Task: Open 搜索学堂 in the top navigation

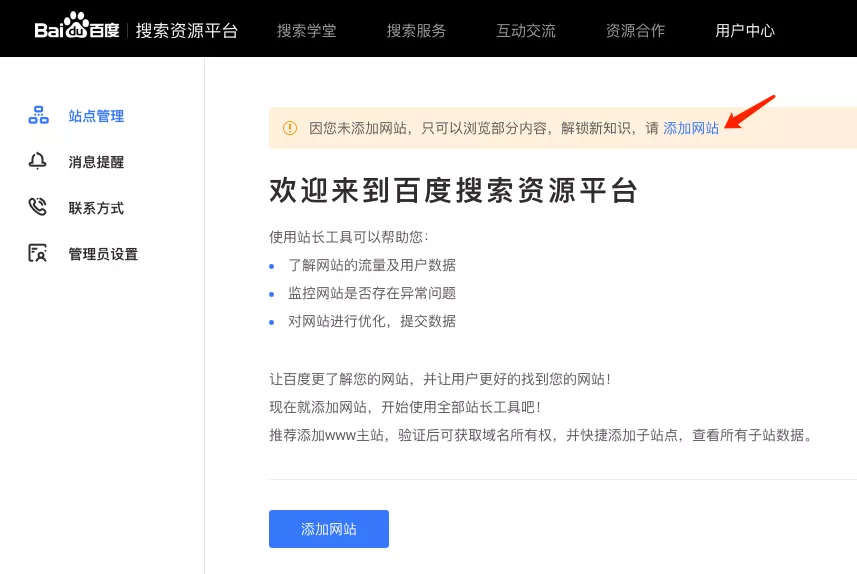Action: [307, 31]
